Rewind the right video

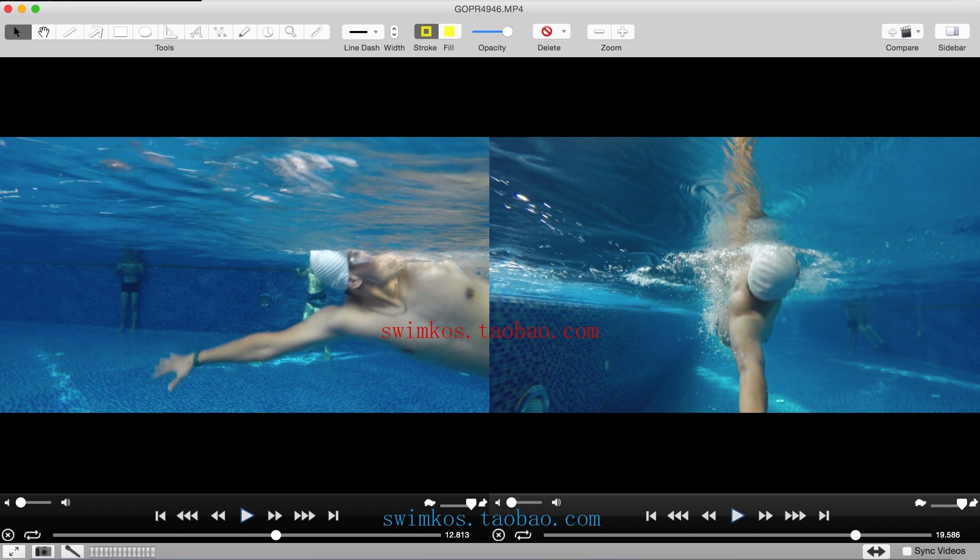click(709, 516)
